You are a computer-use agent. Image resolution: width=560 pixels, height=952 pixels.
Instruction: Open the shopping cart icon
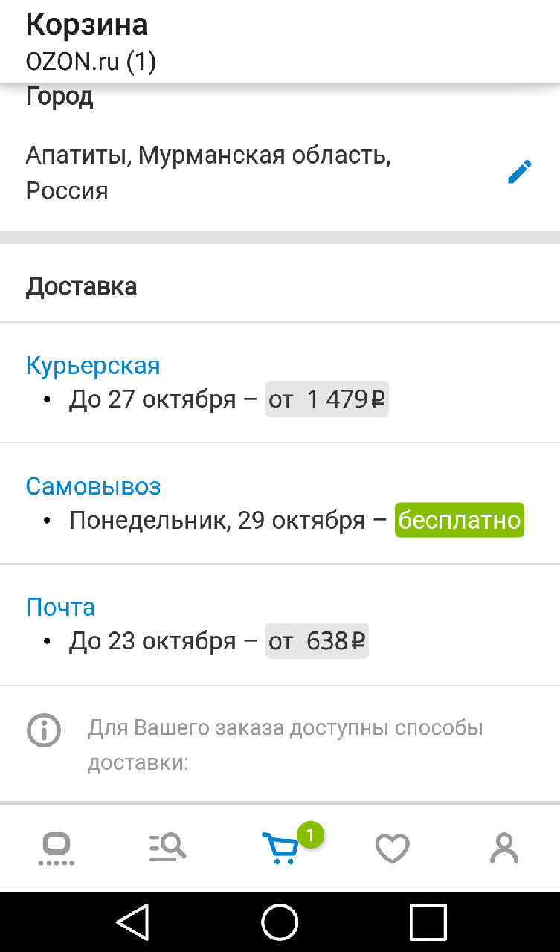coord(280,849)
